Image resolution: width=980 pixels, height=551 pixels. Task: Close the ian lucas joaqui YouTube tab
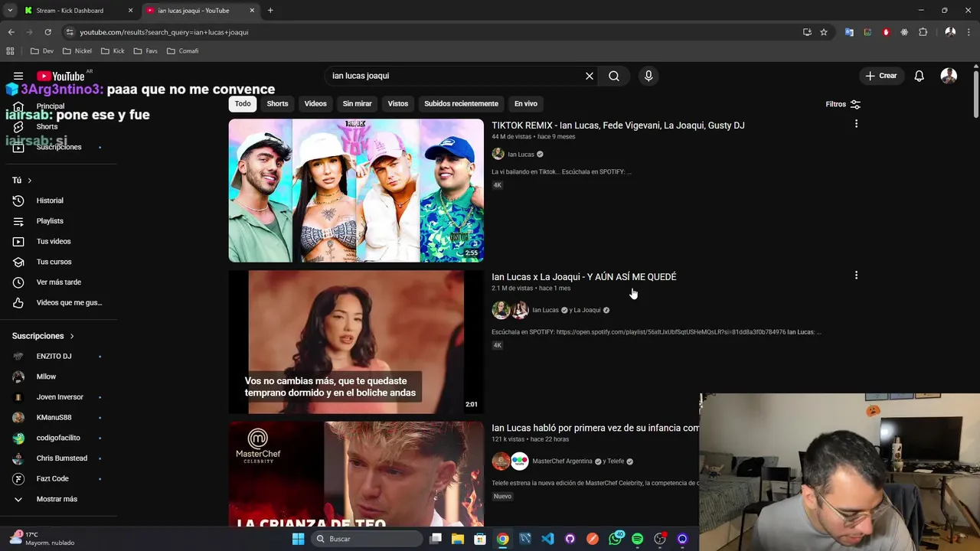click(252, 11)
